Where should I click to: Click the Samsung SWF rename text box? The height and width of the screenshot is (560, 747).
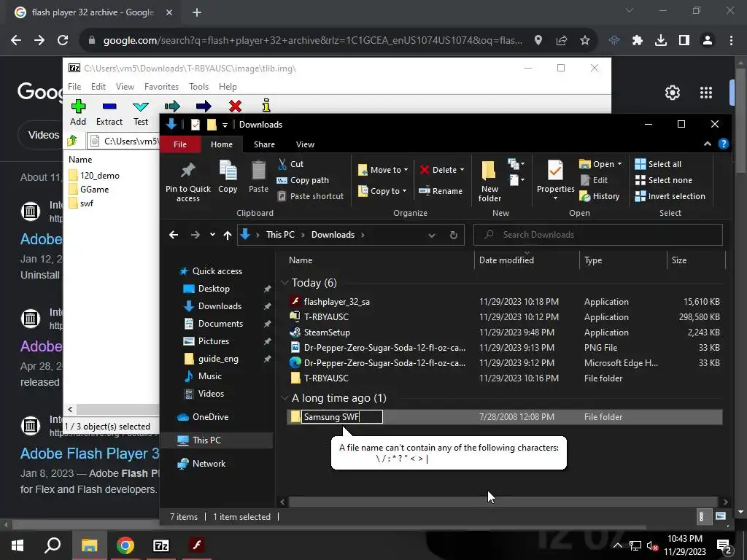coord(341,416)
